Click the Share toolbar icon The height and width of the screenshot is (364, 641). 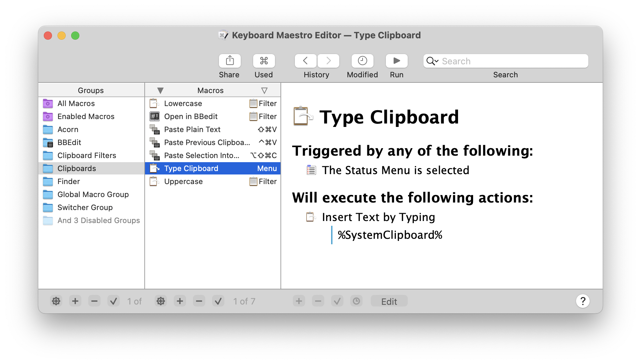click(230, 61)
